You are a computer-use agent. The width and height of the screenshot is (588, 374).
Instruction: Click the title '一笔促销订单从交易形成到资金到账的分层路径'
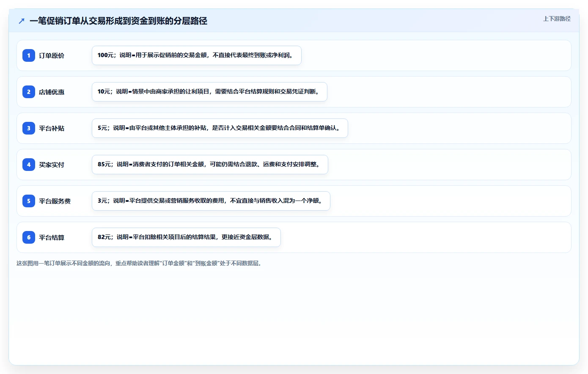(x=118, y=21)
